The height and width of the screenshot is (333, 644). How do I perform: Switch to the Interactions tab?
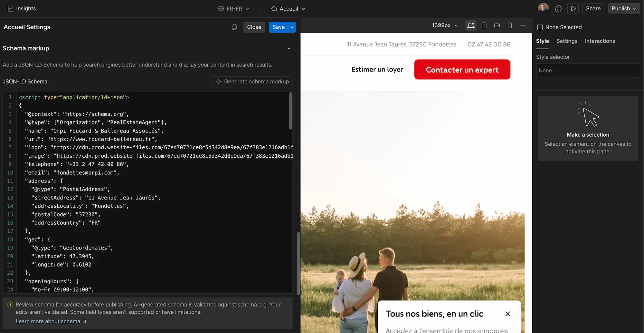(600, 41)
